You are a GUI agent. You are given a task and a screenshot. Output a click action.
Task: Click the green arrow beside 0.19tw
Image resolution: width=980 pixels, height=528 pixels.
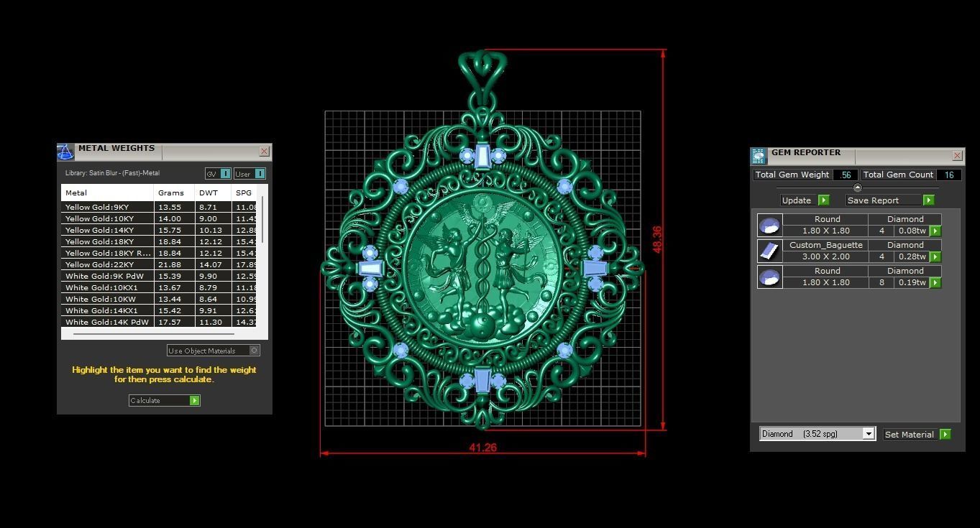pos(935,283)
